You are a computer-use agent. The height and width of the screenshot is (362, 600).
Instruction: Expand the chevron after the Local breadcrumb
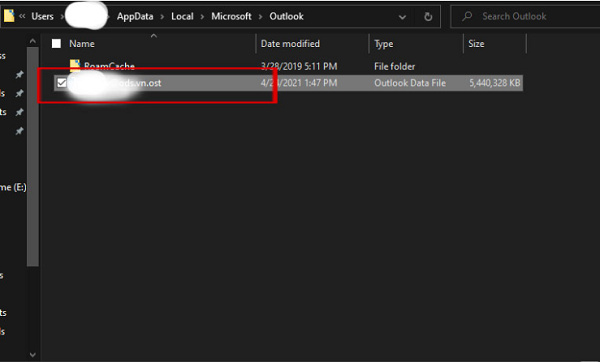point(202,17)
